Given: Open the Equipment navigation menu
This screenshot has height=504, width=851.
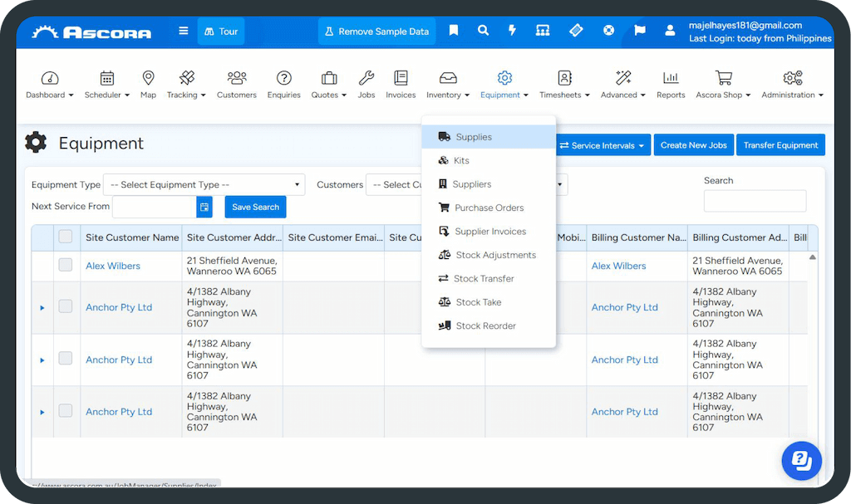Looking at the screenshot, I should pos(504,84).
